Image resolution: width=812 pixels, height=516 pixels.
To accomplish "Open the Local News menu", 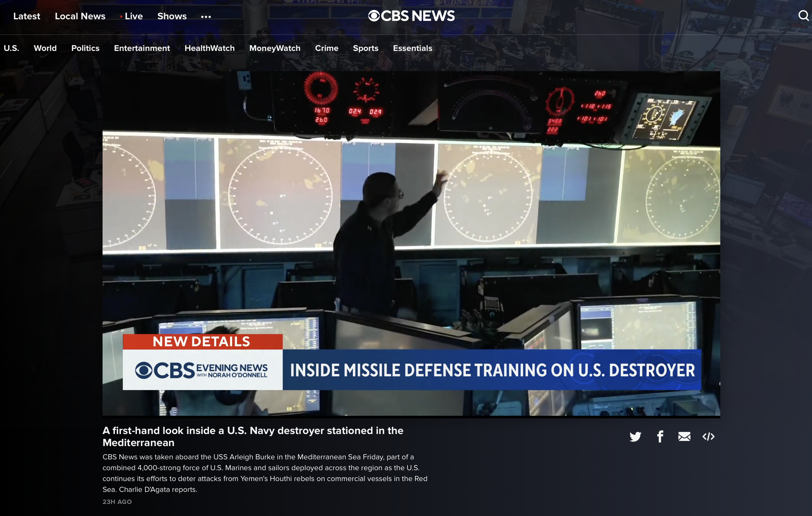I will pos(80,16).
